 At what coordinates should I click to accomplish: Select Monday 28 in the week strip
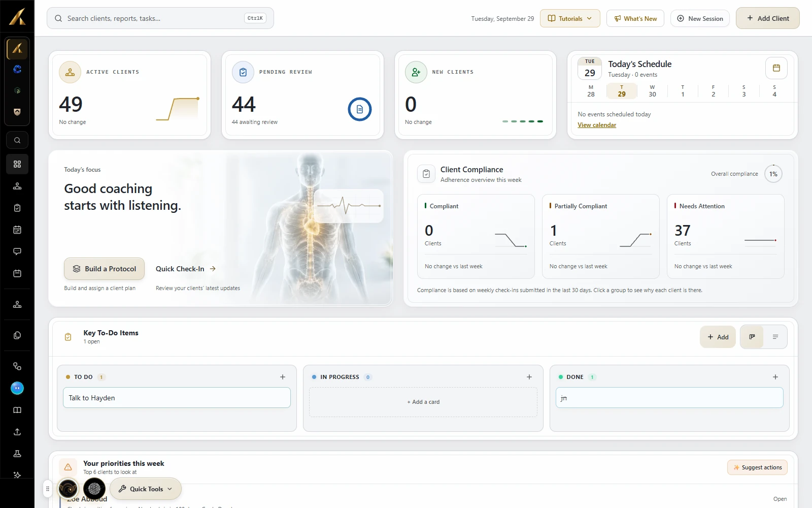tap(591, 91)
